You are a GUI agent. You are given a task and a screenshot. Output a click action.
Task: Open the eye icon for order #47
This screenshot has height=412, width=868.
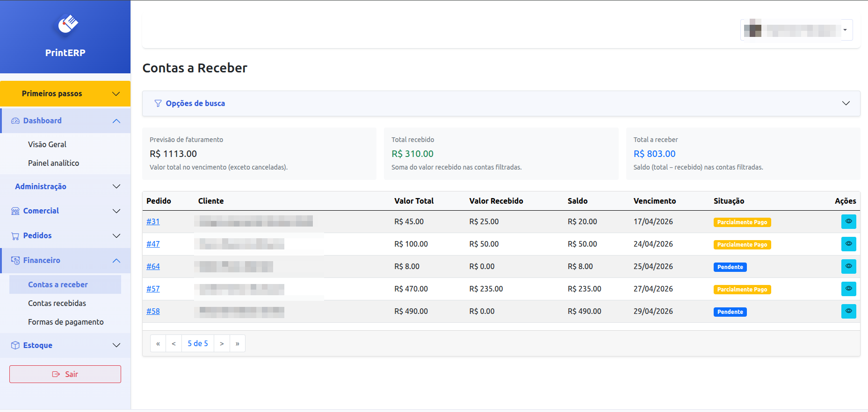point(848,244)
